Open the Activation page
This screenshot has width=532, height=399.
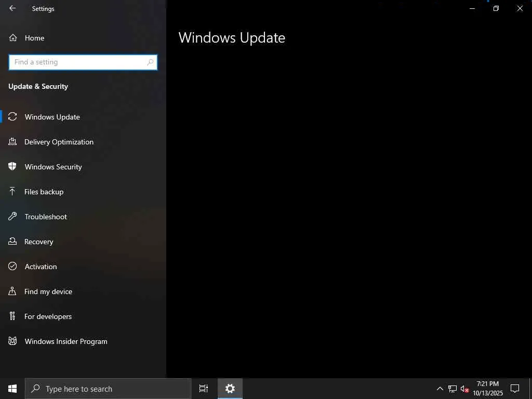(83, 267)
